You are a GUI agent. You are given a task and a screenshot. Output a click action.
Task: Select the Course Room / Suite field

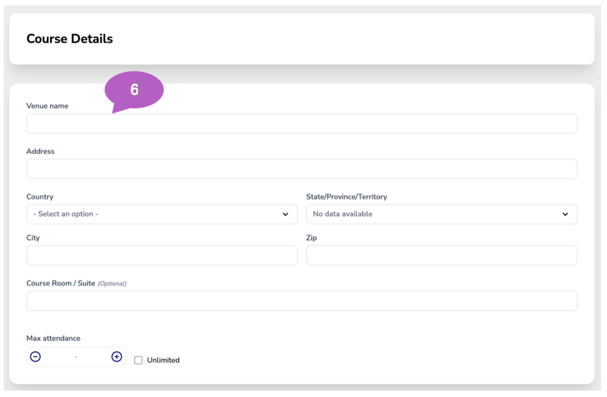point(302,301)
